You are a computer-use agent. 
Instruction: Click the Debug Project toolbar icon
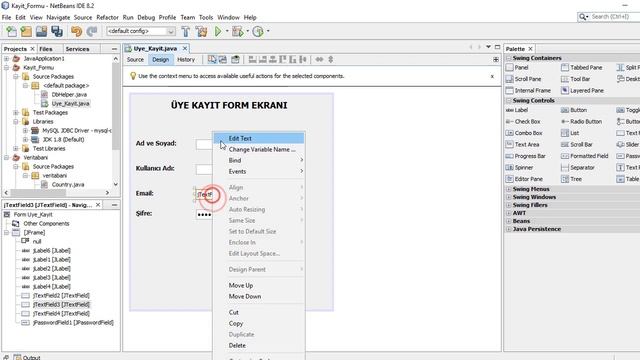click(x=237, y=31)
